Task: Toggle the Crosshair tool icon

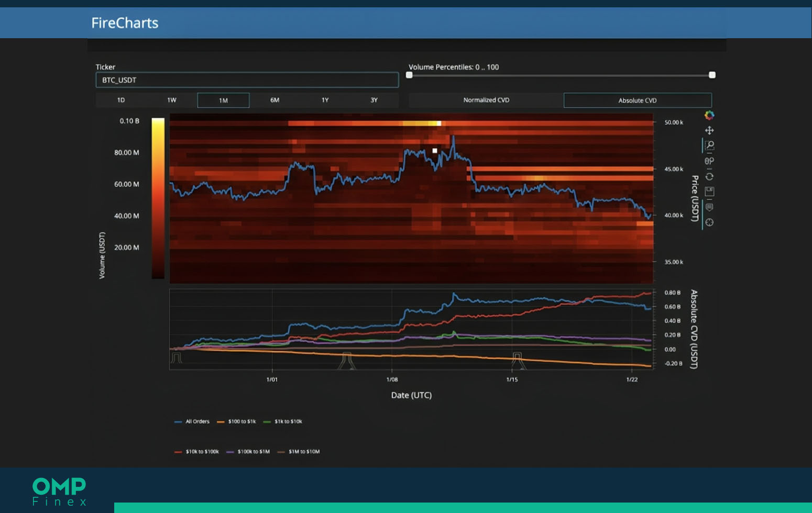Action: pyautogui.click(x=709, y=222)
